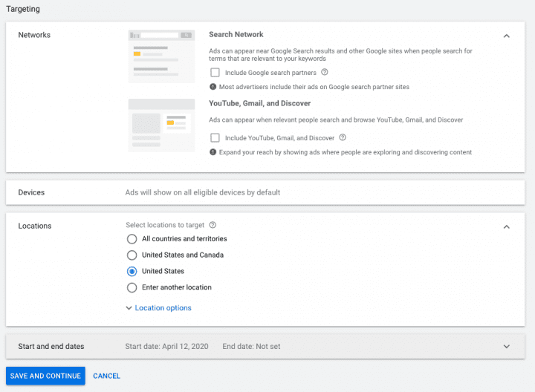Image resolution: width=535 pixels, height=392 pixels.
Task: Select the United States radio button
Action: [x=132, y=272]
